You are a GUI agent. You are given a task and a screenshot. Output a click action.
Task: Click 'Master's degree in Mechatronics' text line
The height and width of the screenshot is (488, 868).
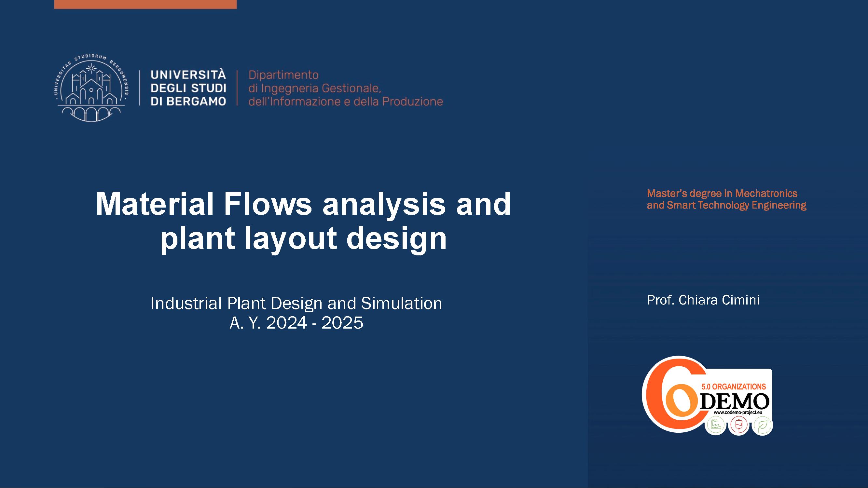pos(722,193)
